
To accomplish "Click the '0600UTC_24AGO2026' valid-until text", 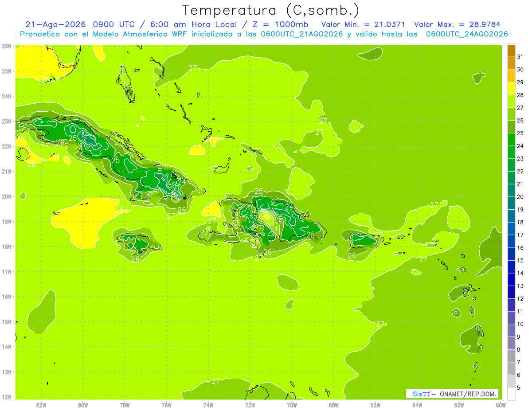I will click(467, 34).
